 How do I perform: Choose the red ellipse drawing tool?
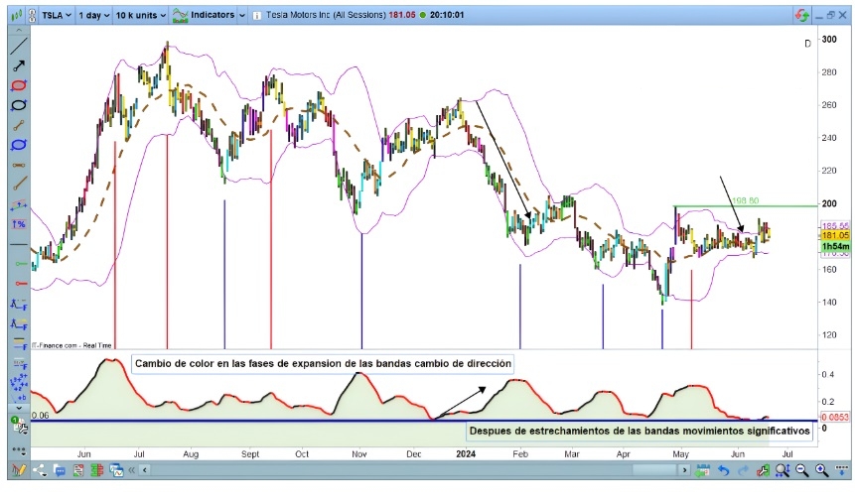tap(18, 86)
